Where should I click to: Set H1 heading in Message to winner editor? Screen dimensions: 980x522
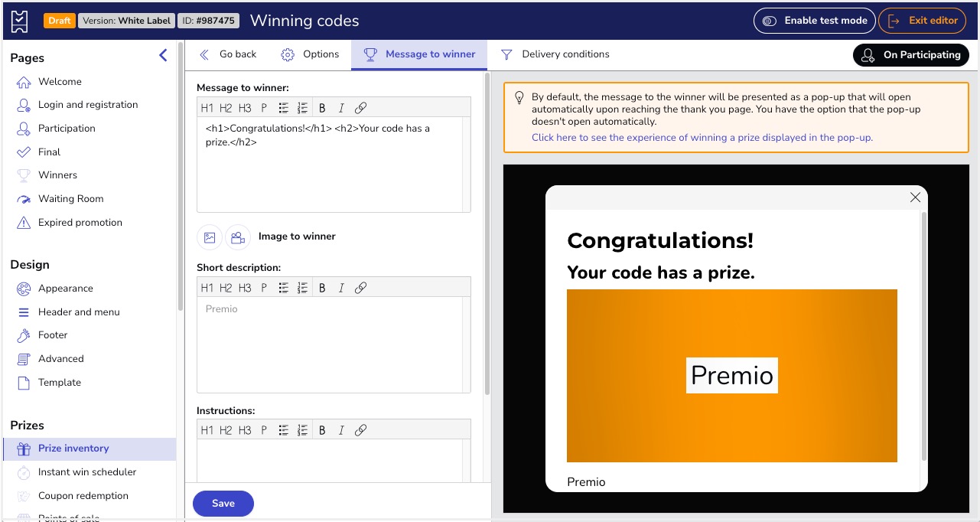click(207, 108)
